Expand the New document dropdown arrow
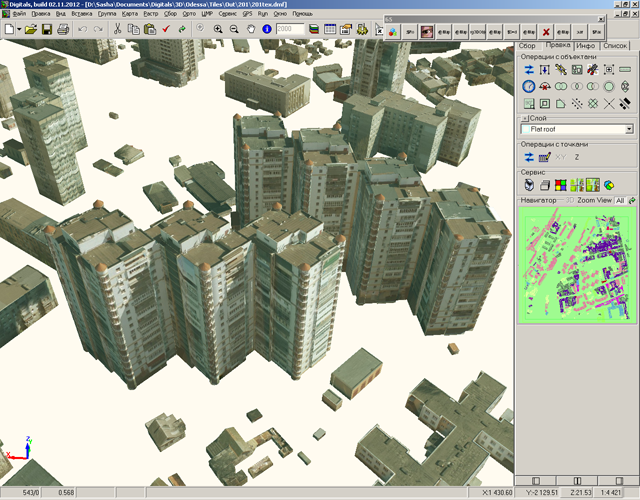The height and width of the screenshot is (500, 640). (20, 30)
